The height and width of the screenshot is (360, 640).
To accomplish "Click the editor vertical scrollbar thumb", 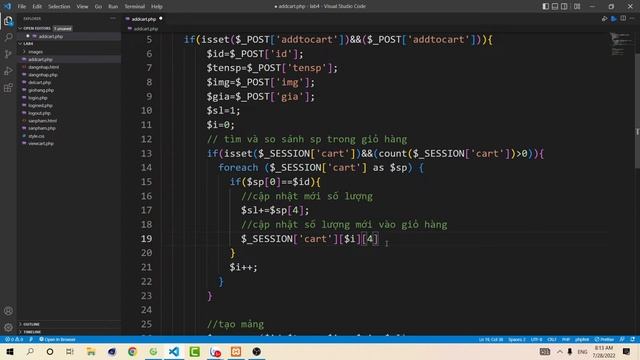I will [637, 110].
